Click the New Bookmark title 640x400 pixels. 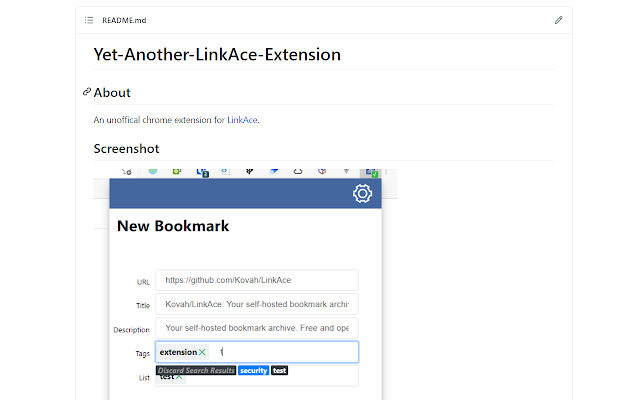click(x=173, y=226)
